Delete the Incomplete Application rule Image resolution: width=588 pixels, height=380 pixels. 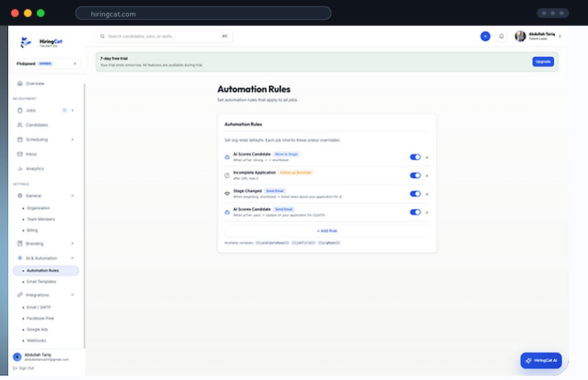coord(427,176)
